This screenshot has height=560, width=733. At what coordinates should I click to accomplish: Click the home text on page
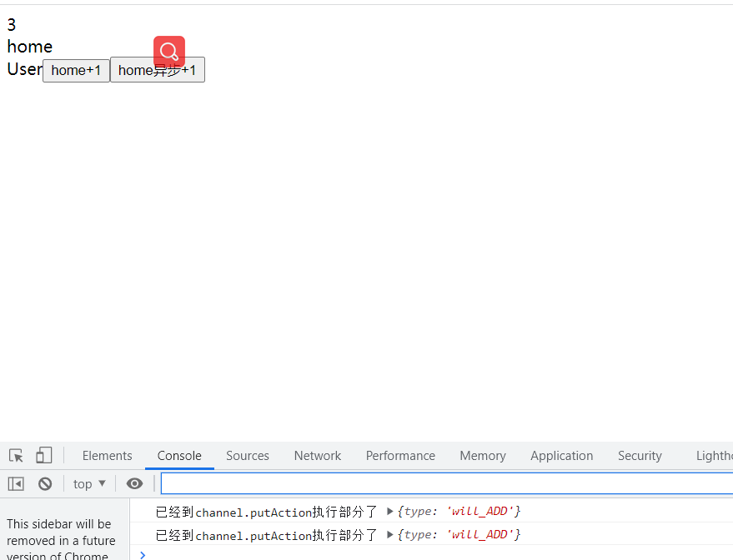pyautogui.click(x=30, y=46)
